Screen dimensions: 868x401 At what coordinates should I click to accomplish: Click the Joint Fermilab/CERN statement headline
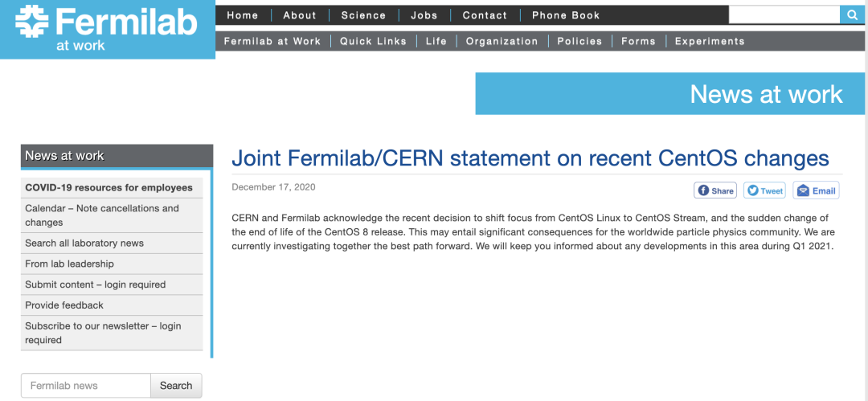(x=530, y=158)
